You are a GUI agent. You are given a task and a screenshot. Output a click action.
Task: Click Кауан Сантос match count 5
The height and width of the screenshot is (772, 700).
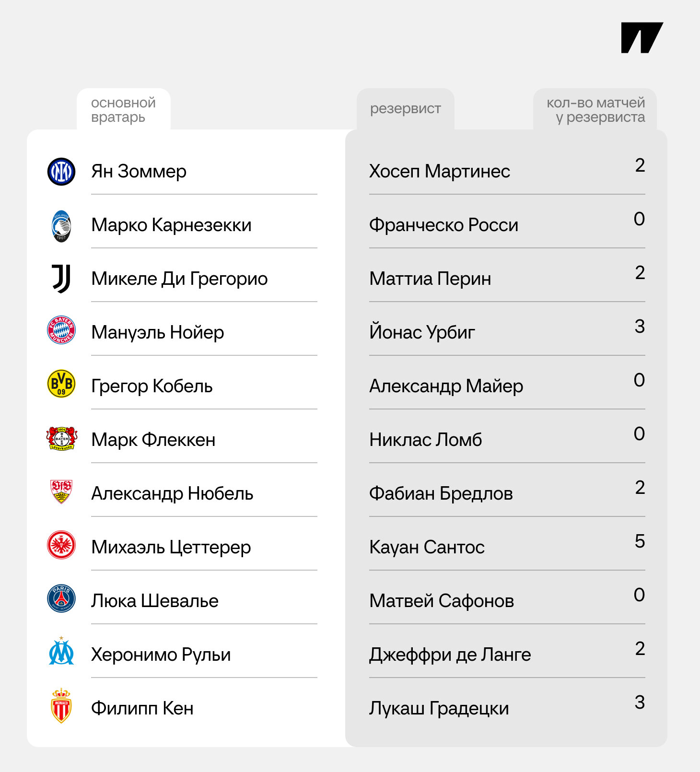click(639, 541)
